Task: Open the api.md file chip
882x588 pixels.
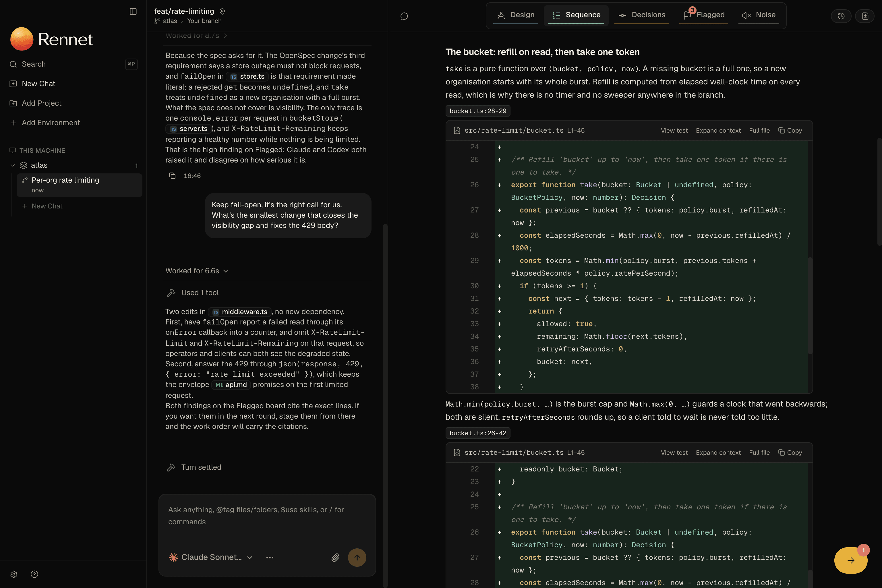Action: pyautogui.click(x=231, y=385)
